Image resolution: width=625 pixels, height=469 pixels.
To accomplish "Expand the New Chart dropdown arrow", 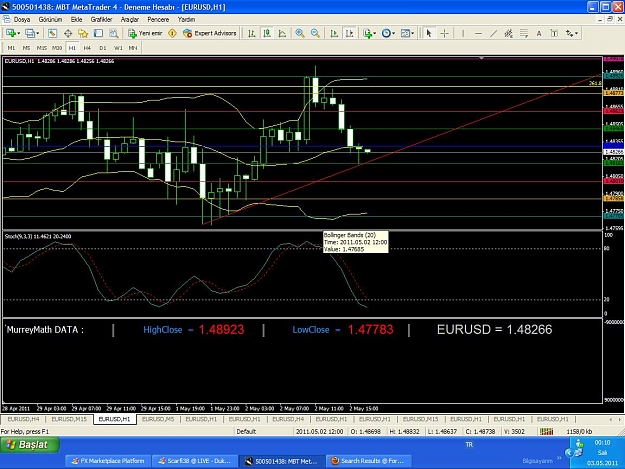I will 18,33.
